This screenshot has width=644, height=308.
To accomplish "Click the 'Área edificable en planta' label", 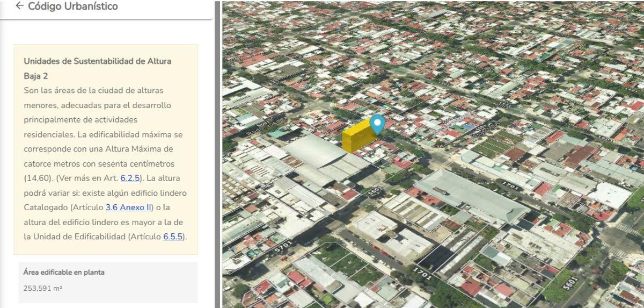I will [x=64, y=272].
